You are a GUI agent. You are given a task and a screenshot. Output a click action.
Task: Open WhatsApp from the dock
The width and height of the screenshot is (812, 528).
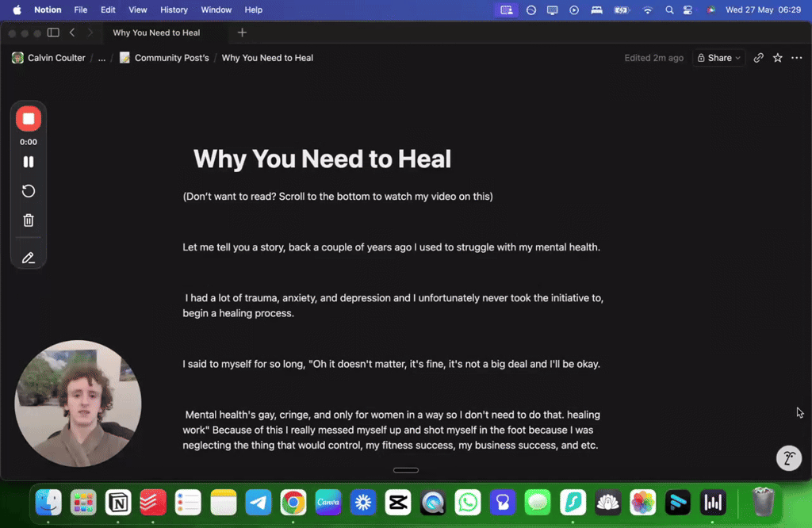(468, 502)
